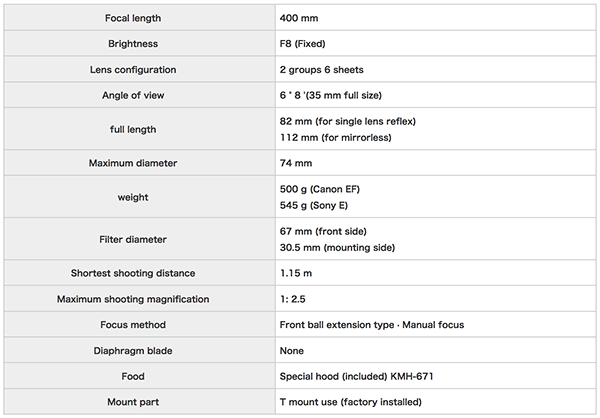Select the "74 mm" value
This screenshot has width=600, height=418.
point(296,163)
